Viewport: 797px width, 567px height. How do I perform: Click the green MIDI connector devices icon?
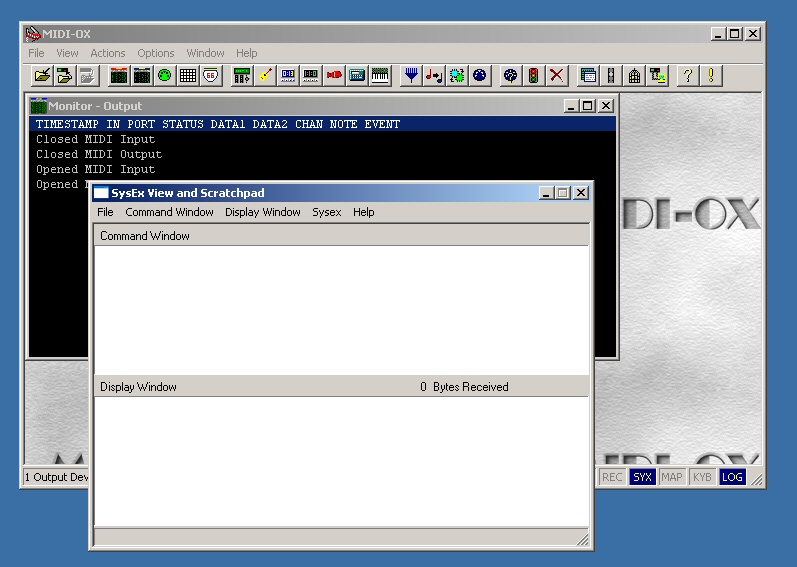point(165,76)
